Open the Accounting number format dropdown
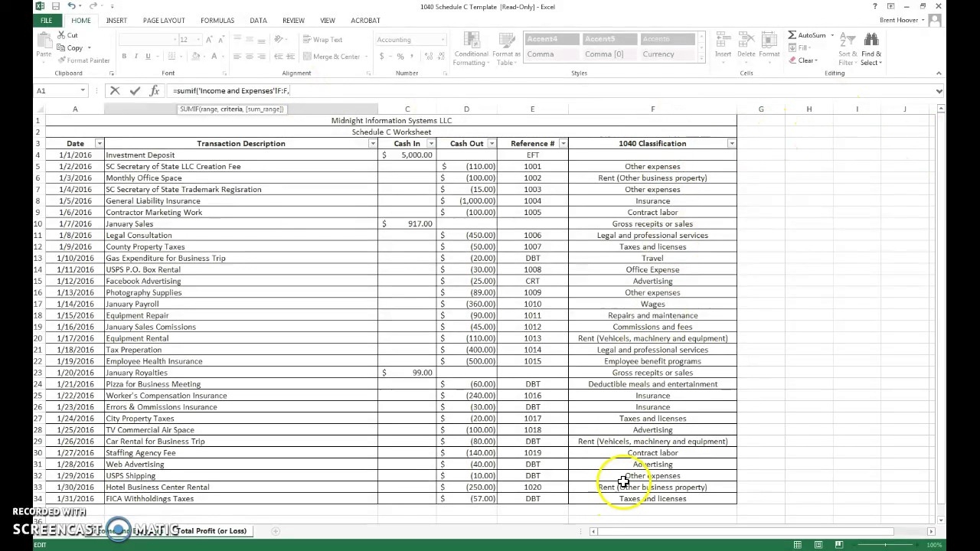Viewport: 980px width, 551px height. tap(442, 39)
